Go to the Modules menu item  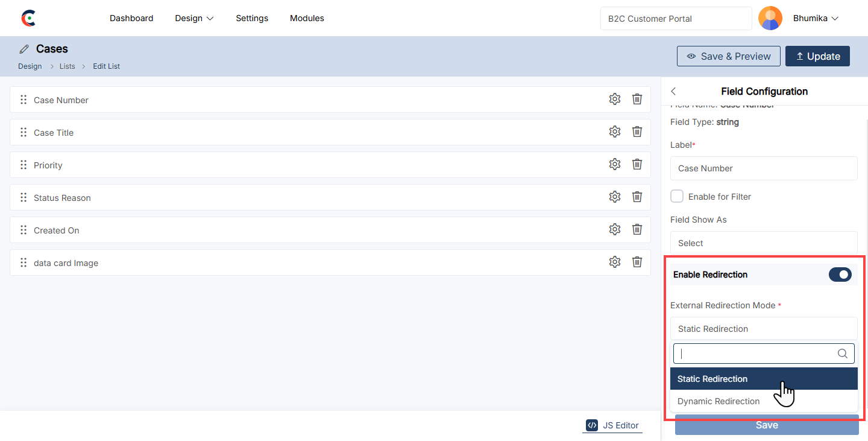[x=307, y=19]
